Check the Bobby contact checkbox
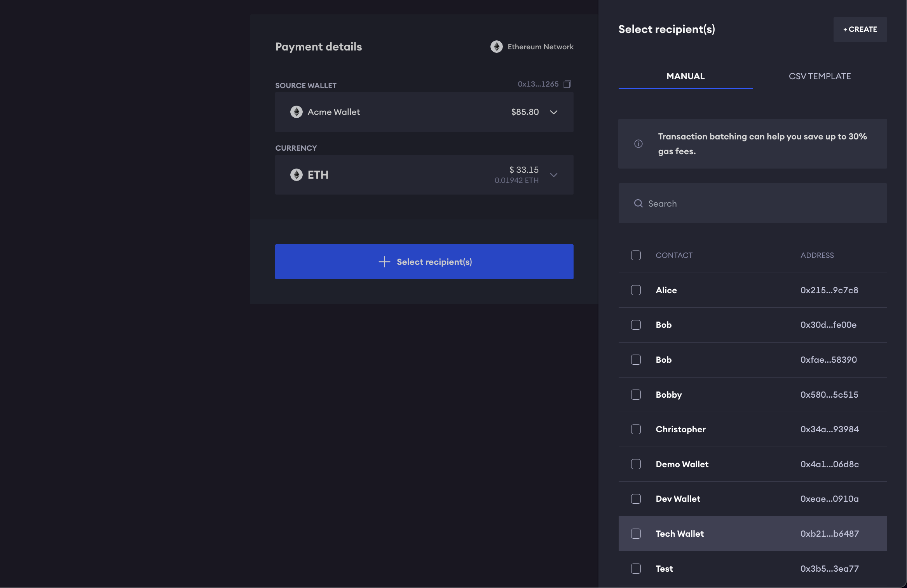The image size is (907, 588). (636, 395)
